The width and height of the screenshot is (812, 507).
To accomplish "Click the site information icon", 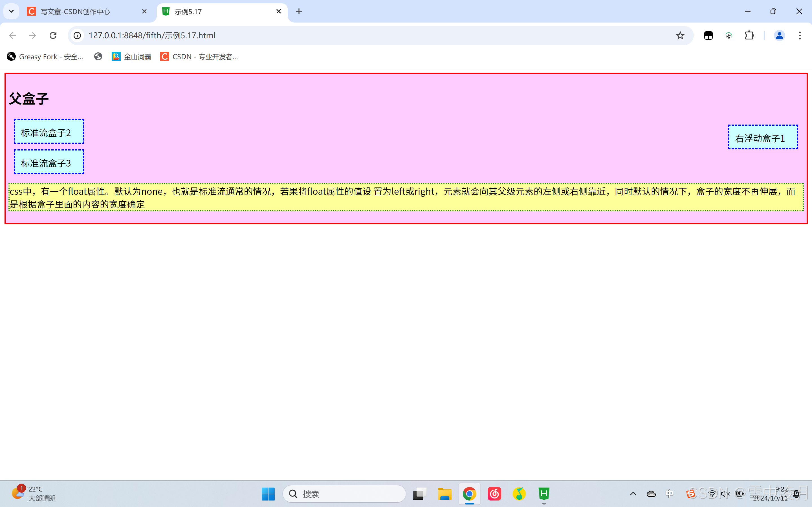I will [78, 36].
